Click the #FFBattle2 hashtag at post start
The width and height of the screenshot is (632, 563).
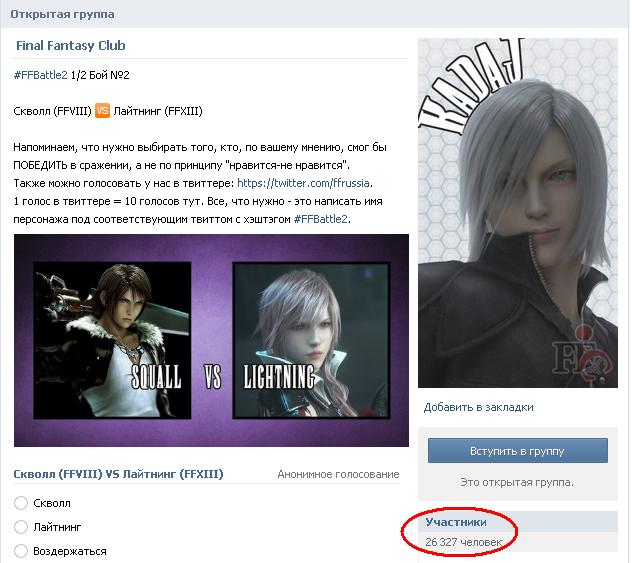(x=40, y=75)
